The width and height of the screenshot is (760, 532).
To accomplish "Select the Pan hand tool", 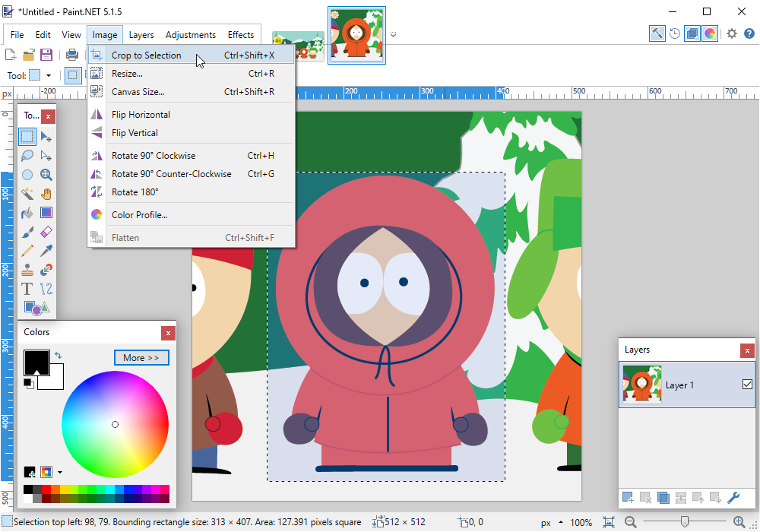I will coord(46,194).
